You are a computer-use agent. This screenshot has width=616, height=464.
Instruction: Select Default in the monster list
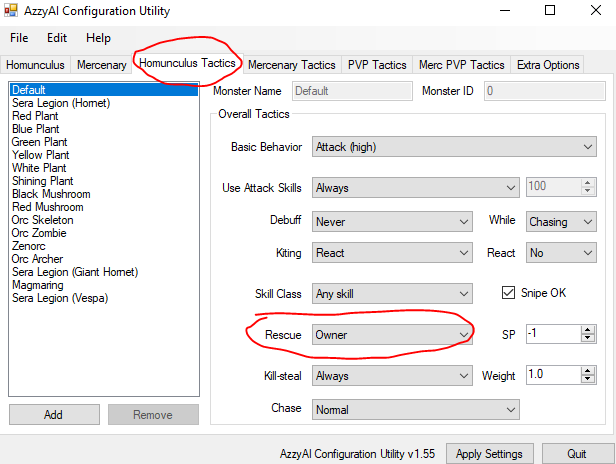(x=104, y=90)
